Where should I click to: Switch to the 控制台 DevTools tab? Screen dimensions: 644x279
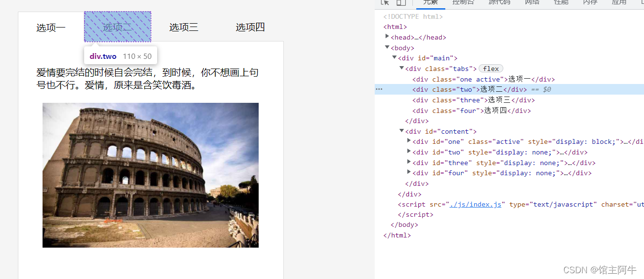tap(463, 2)
